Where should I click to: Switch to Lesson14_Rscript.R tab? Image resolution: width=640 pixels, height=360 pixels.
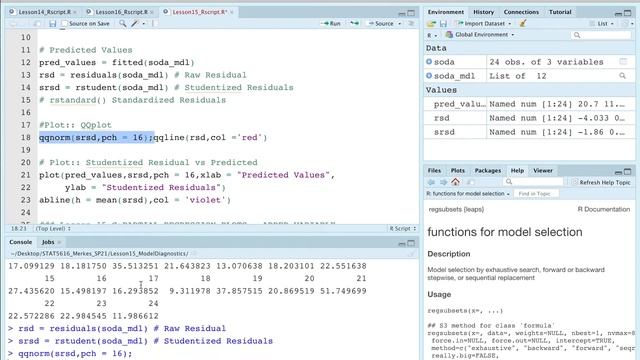(x=44, y=12)
